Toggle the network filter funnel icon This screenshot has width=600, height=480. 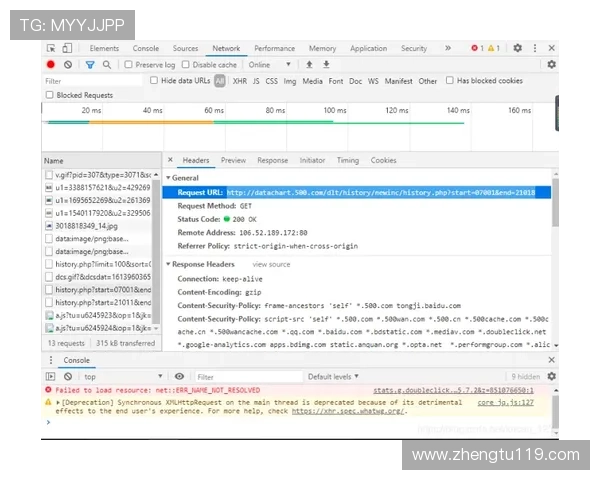click(x=89, y=65)
